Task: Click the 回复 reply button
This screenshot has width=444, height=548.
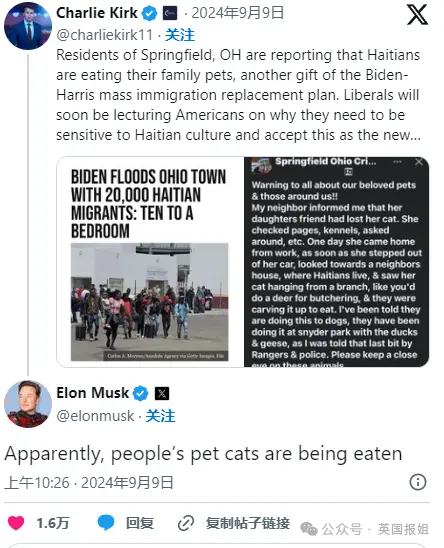Action: (x=139, y=523)
